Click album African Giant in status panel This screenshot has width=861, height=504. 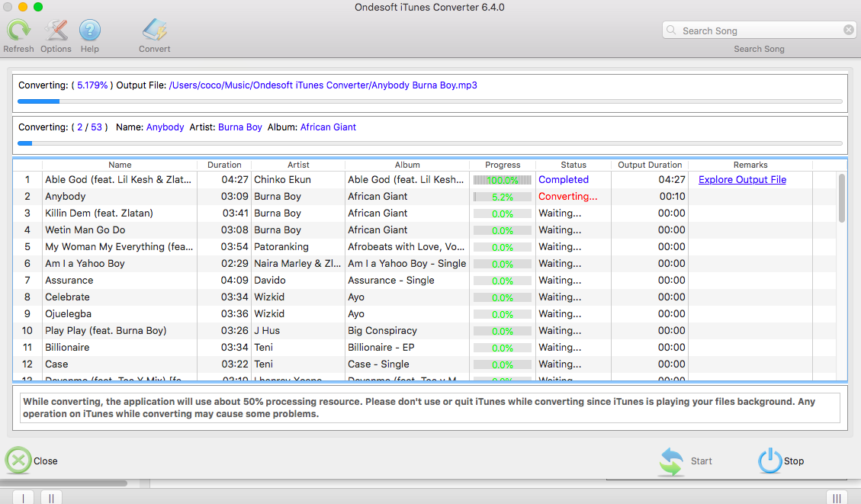(328, 127)
